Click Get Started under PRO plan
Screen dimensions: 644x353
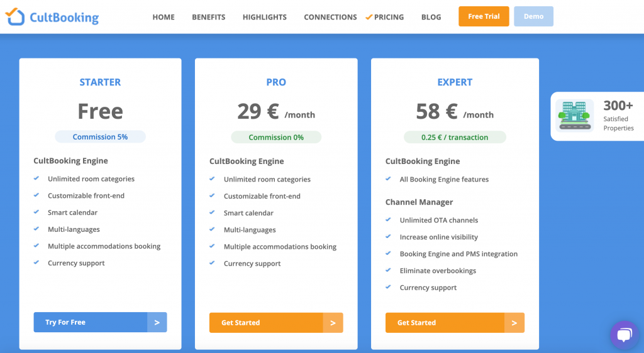point(266,323)
